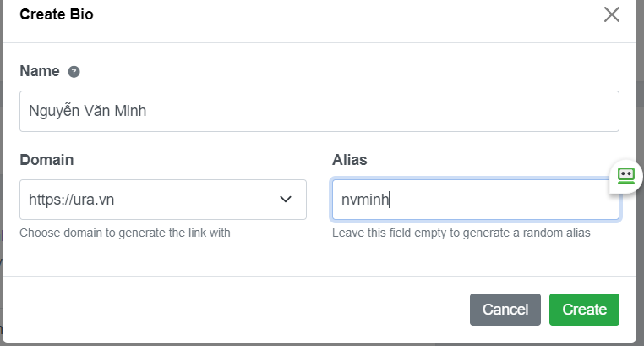644x346 pixels.
Task: Open the password manager icon near Alias
Action: (x=625, y=176)
